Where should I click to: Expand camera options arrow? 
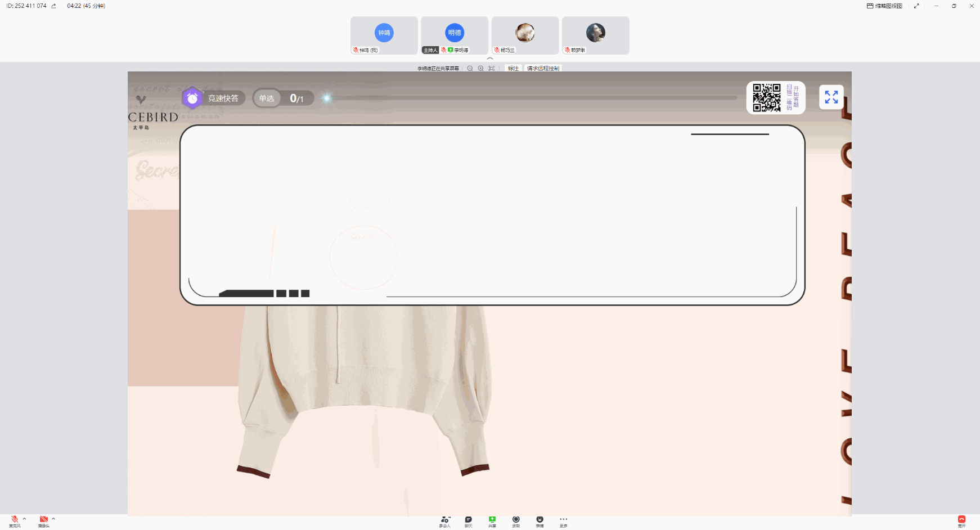[53, 519]
